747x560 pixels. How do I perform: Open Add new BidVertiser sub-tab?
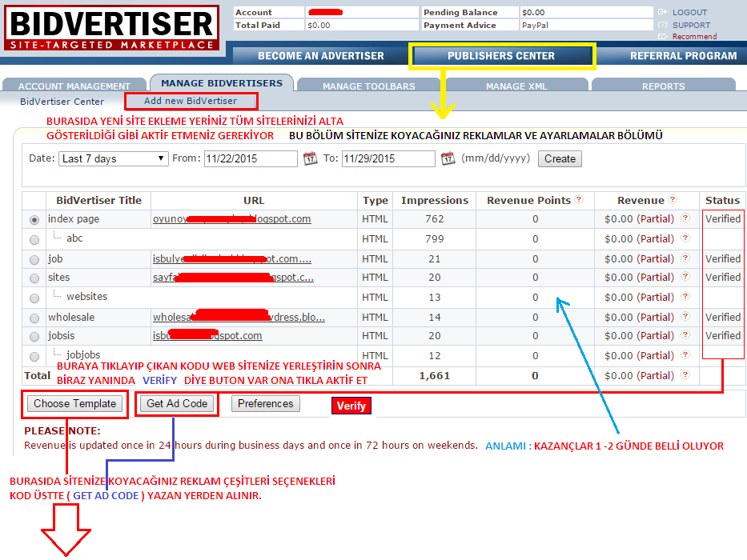(191, 101)
